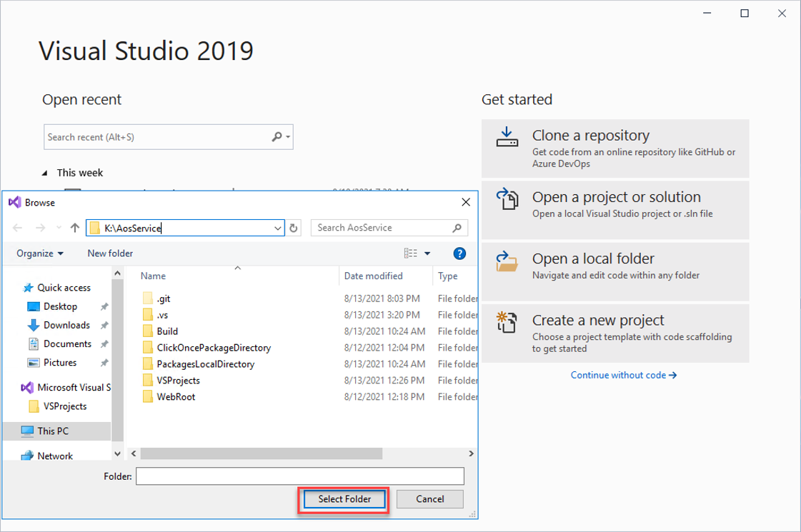801x532 pixels.
Task: Refresh the K:\AosService folder listing
Action: pos(293,228)
